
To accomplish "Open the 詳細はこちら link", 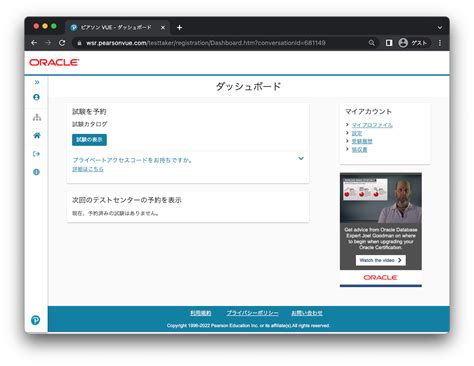I will [88, 169].
